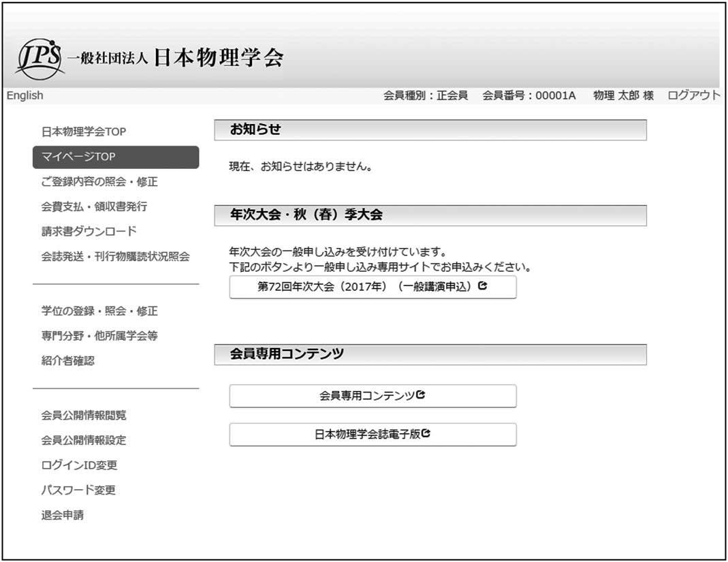Image resolution: width=728 pixels, height=562 pixels.
Task: Go to 専門分野・他所属学会等
Action: pyautogui.click(x=99, y=336)
